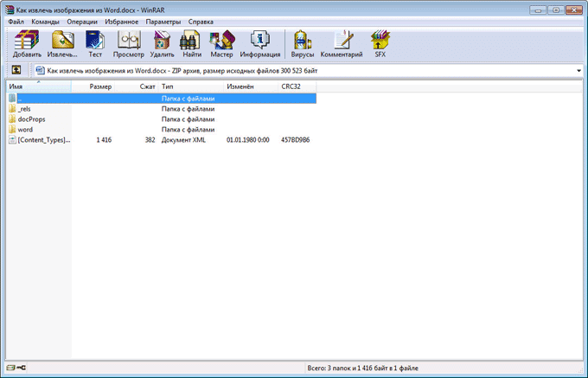
Task: Select the word folder name
Action: (x=25, y=130)
